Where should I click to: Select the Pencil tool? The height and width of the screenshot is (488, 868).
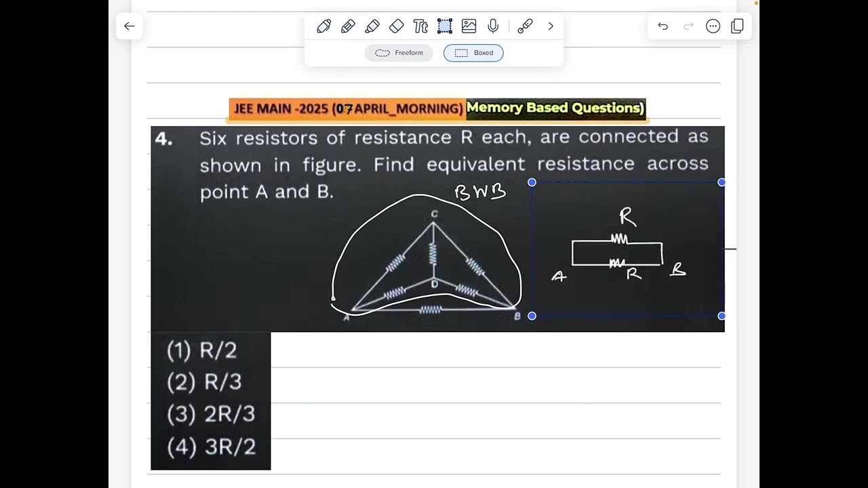[x=348, y=26]
